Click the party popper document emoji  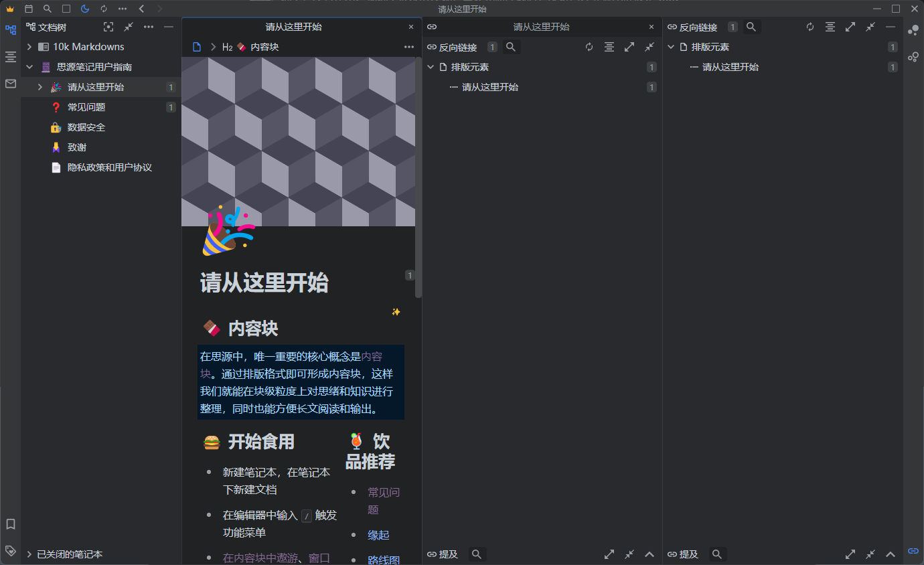(x=228, y=231)
